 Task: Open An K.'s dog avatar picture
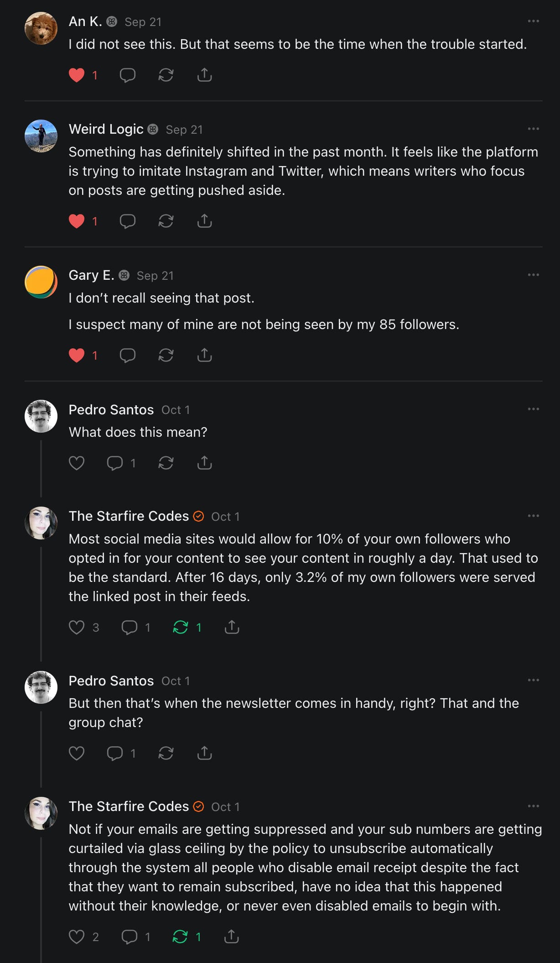pos(41,28)
